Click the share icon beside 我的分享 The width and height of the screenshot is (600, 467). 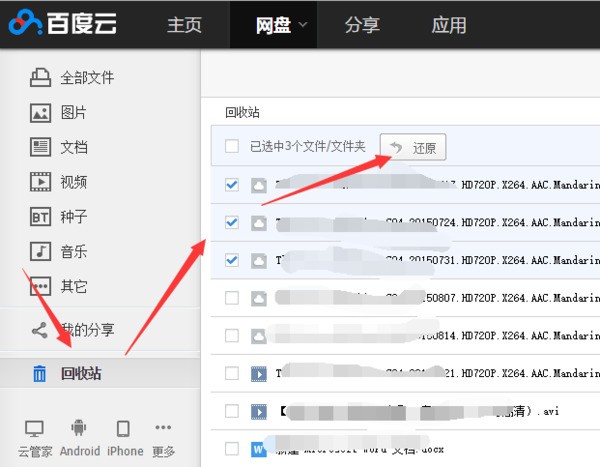pyautogui.click(x=40, y=330)
